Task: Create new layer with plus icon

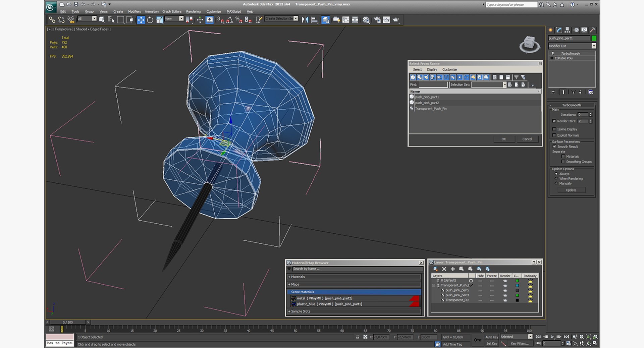Action: 452,269
